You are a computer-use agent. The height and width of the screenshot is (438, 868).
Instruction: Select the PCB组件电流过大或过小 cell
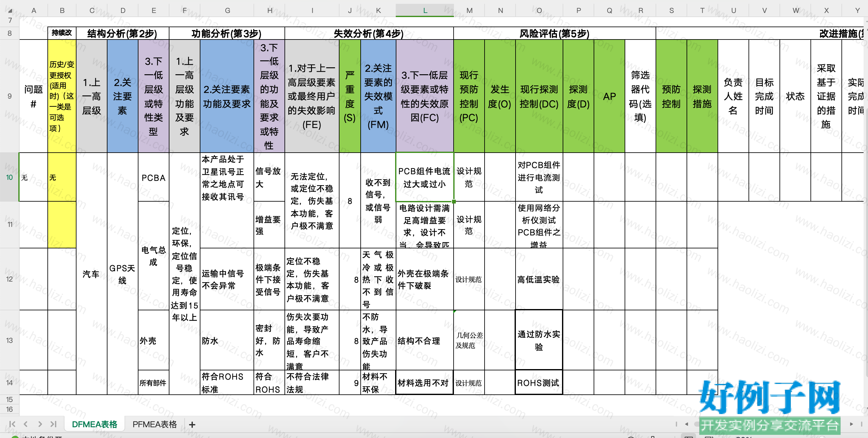pyautogui.click(x=425, y=177)
